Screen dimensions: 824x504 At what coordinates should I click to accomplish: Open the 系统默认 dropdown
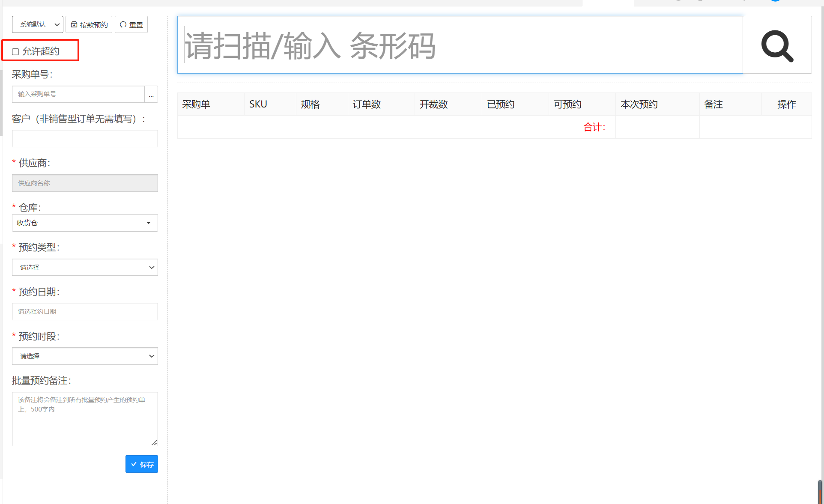pyautogui.click(x=38, y=24)
